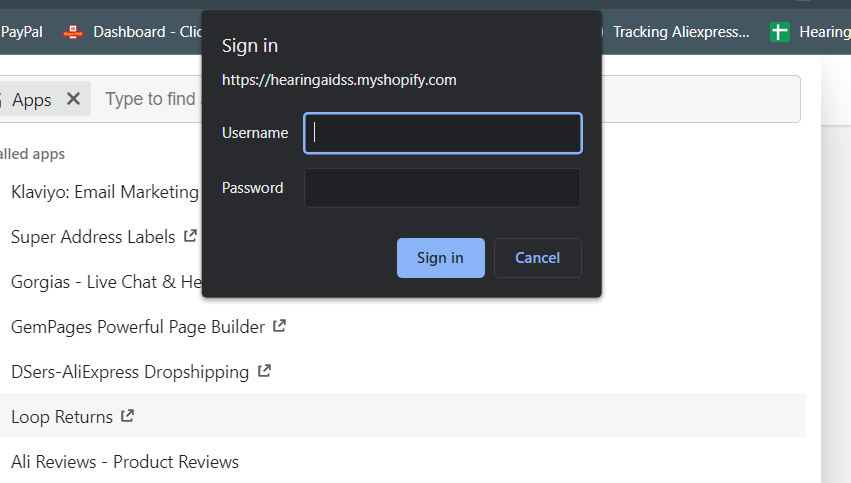This screenshot has width=851, height=483.
Task: Click the external link icon beside DSers-AliExpress Dropshipping
Action: point(264,371)
